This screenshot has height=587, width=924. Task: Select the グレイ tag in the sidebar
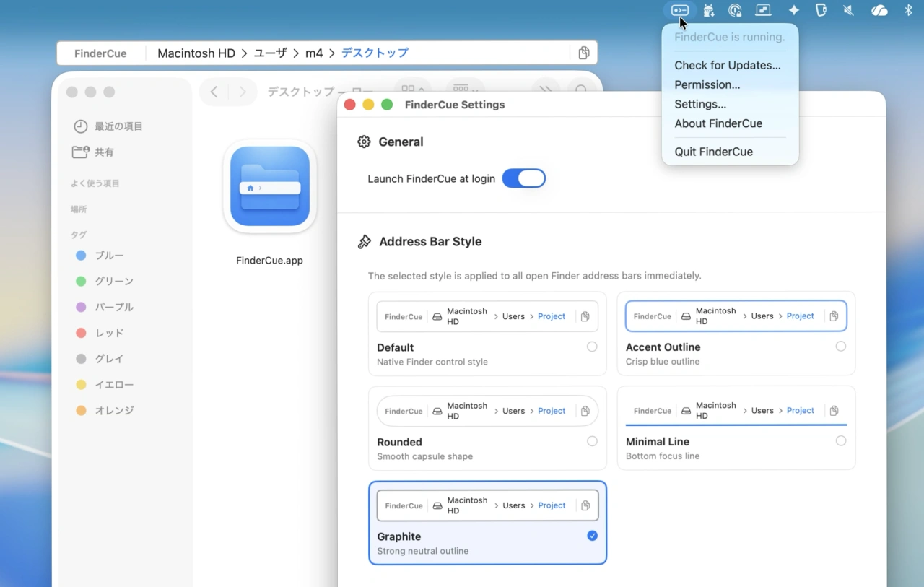[100, 359]
